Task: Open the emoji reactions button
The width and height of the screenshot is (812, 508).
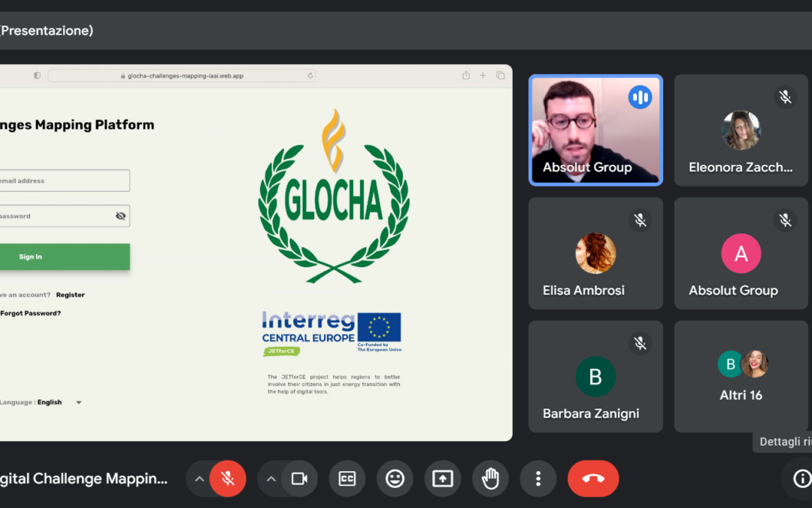Action: pos(395,479)
